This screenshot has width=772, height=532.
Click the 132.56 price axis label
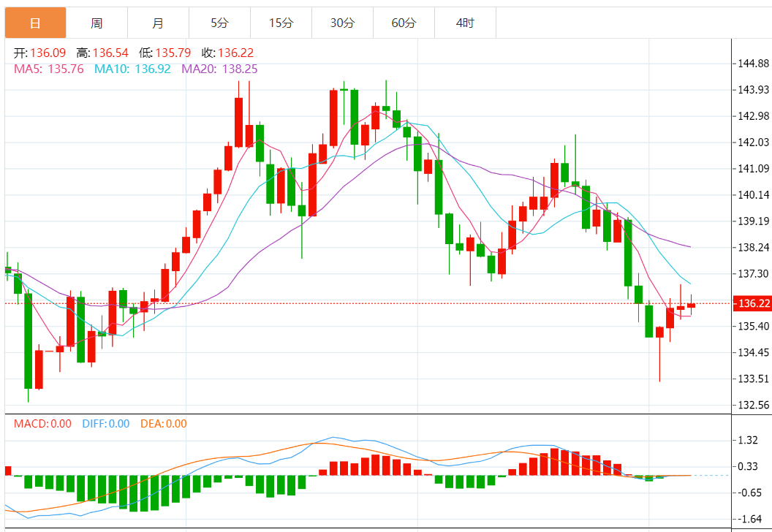pos(753,405)
